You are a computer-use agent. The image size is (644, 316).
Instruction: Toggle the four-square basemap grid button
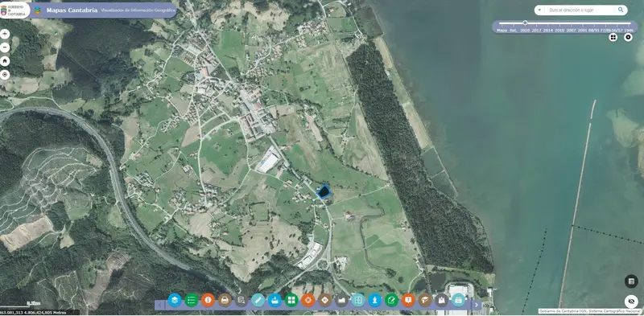coord(613,37)
